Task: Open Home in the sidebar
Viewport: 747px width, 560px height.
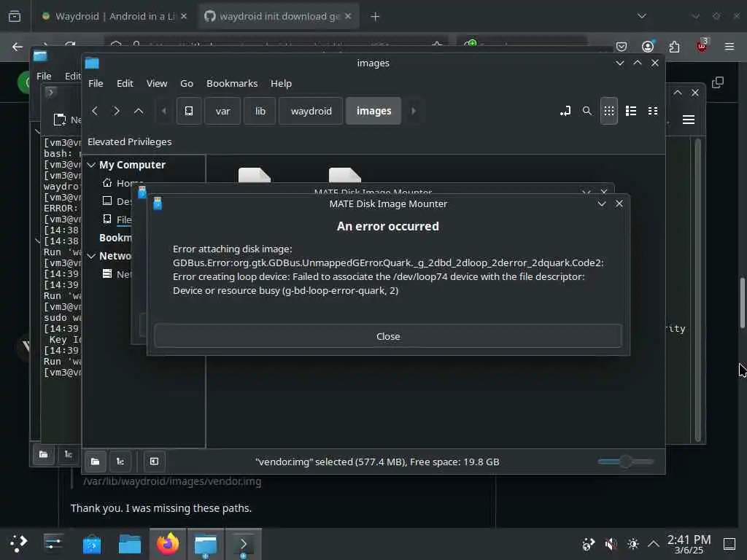Action: pyautogui.click(x=124, y=183)
